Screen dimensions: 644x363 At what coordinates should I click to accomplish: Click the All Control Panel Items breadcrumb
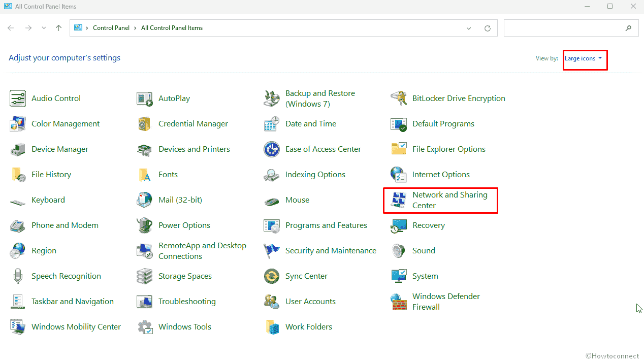(172, 28)
